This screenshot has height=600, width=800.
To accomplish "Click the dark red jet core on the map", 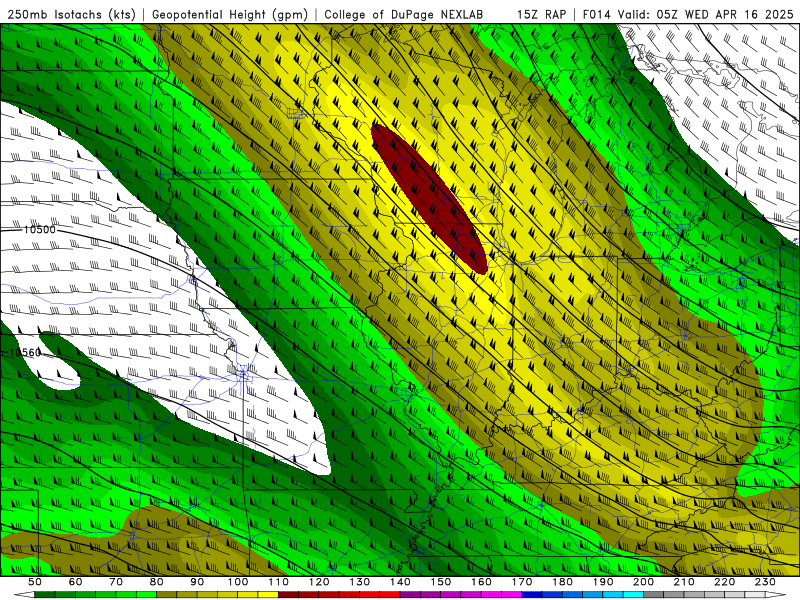I will (429, 199).
